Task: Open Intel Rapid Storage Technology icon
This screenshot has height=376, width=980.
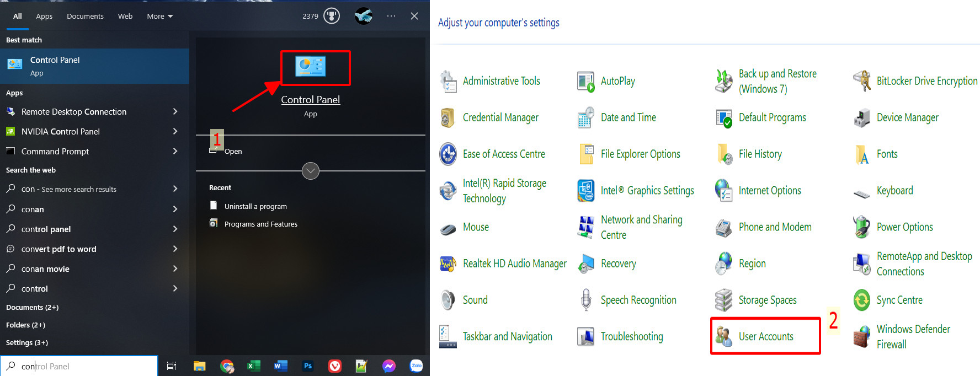Action: tap(448, 191)
